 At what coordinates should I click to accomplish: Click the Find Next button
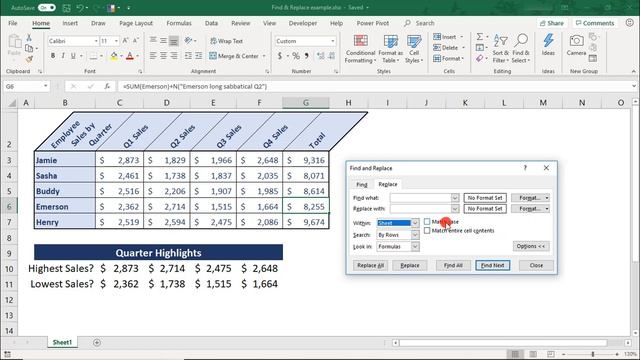492,265
